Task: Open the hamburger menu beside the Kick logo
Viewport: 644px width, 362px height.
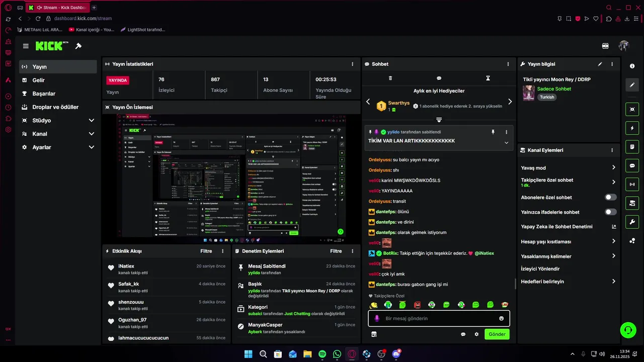Action: [26, 46]
